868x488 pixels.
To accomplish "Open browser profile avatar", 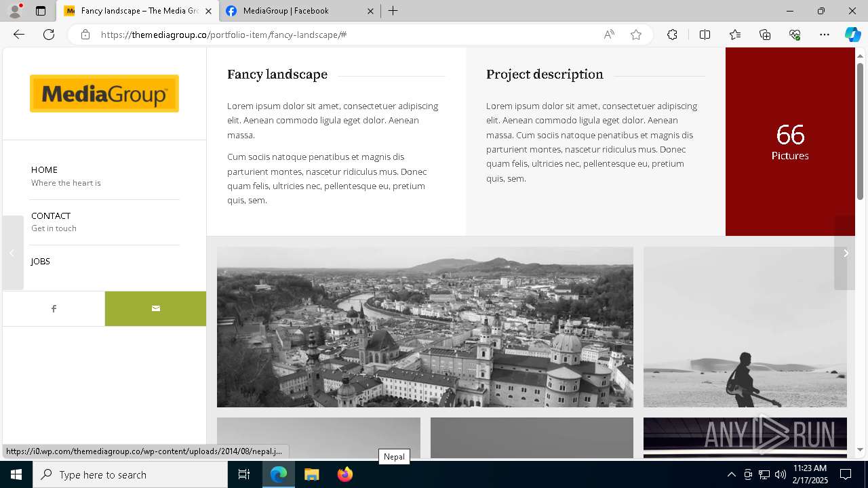I will coord(14,11).
